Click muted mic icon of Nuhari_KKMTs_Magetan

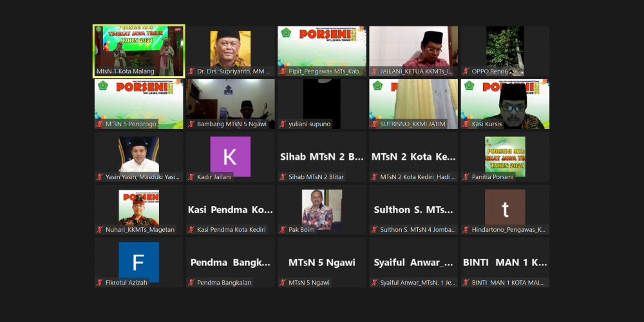[99, 230]
